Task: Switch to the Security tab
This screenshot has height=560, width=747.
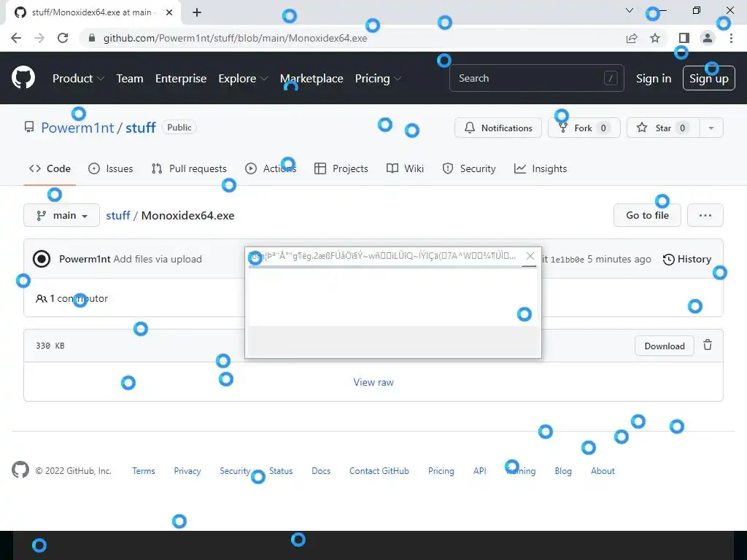Action: (469, 168)
